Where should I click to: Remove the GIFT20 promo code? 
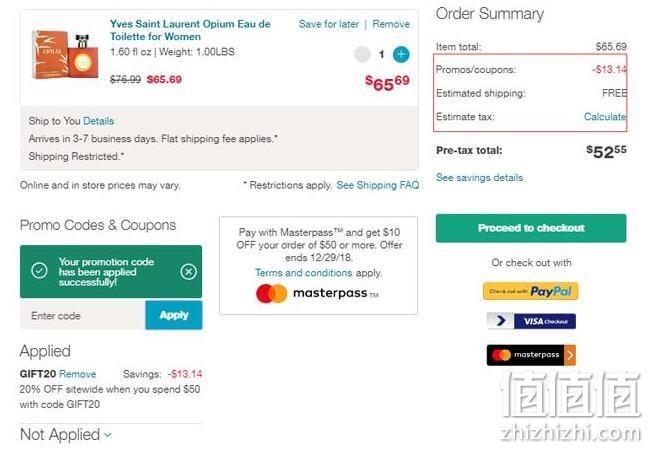tap(78, 374)
